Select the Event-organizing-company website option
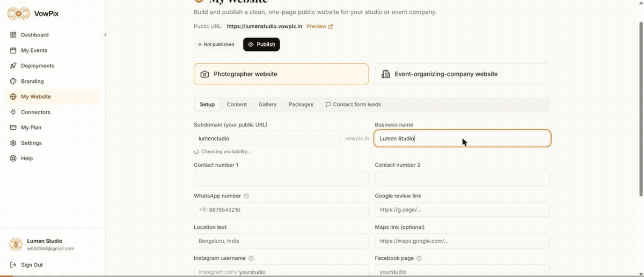This screenshot has width=644, height=277. [x=462, y=74]
